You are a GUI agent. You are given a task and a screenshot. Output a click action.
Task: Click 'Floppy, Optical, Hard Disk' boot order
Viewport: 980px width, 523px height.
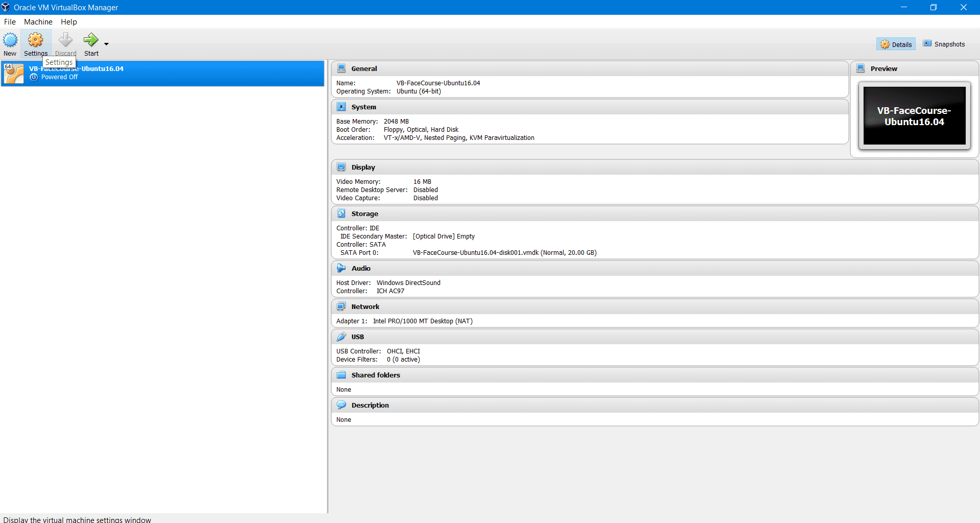[421, 130]
